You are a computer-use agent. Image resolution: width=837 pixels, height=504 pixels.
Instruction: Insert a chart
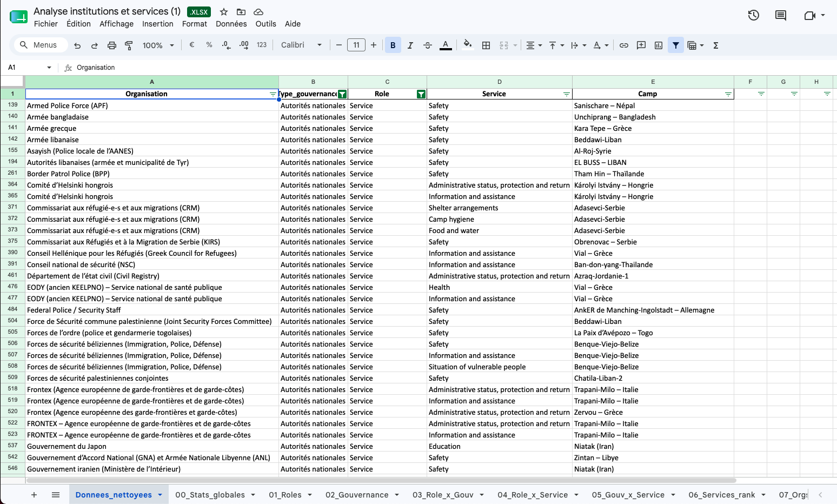click(659, 45)
